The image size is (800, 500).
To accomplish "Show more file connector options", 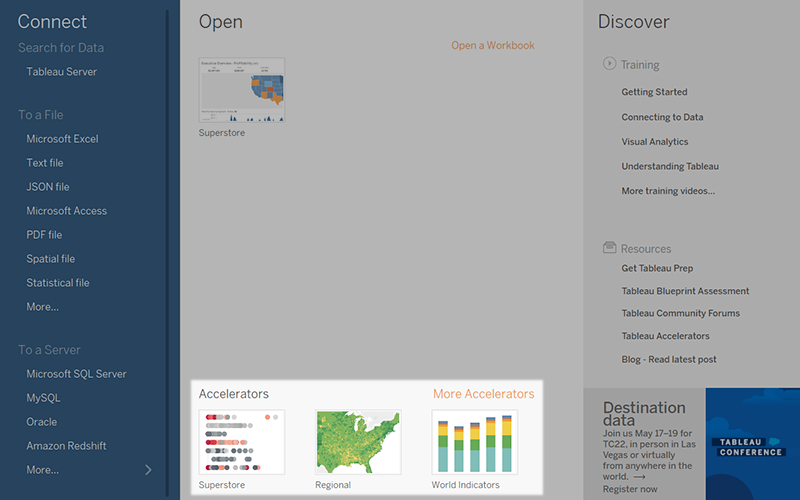I will [x=42, y=307].
